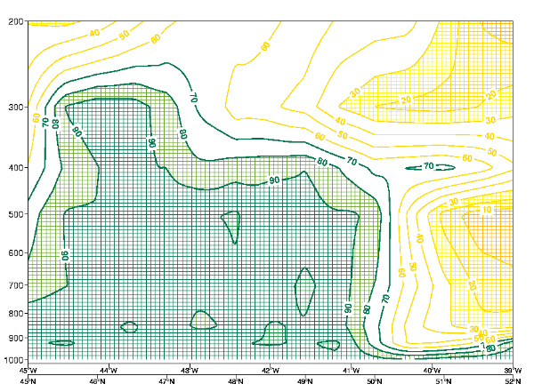Click the 200 label on the vertical axis
The image size is (534, 392).
tap(15, 21)
